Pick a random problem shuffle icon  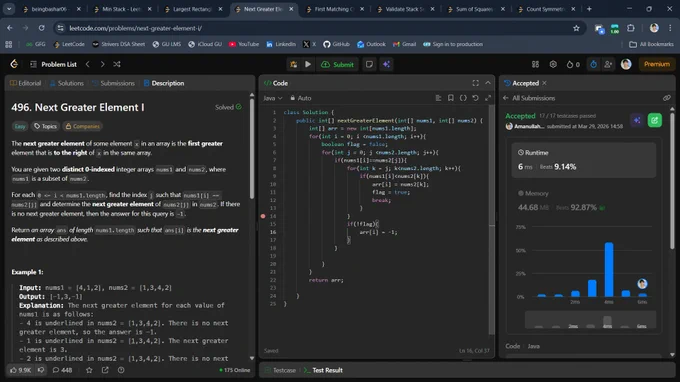[x=117, y=64]
